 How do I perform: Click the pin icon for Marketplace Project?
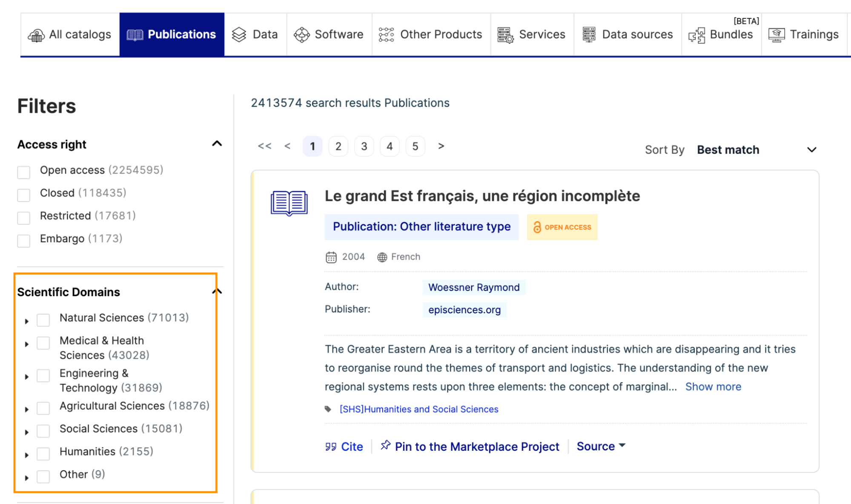[x=386, y=445]
